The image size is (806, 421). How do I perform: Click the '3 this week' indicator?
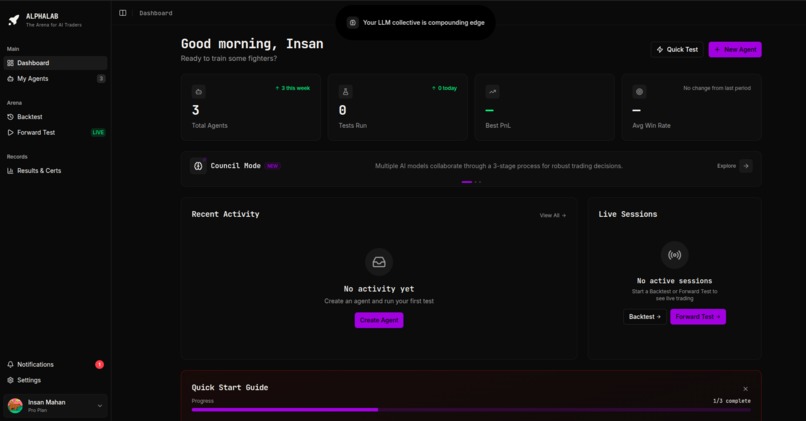293,88
